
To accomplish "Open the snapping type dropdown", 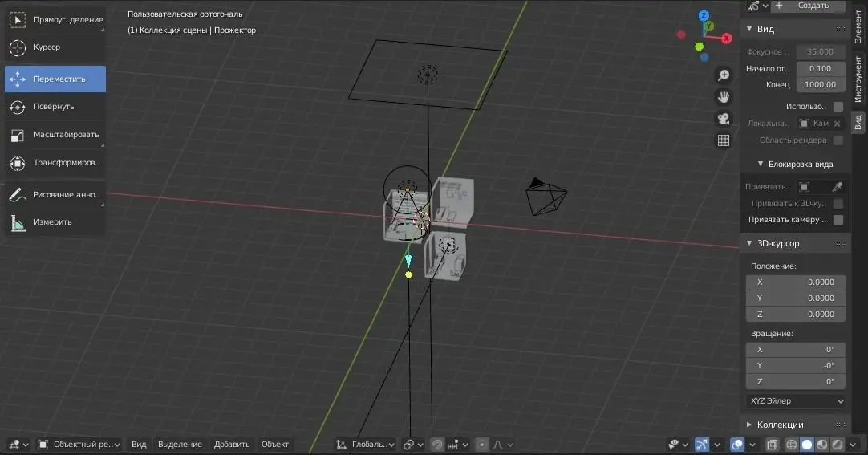I will pos(458,445).
